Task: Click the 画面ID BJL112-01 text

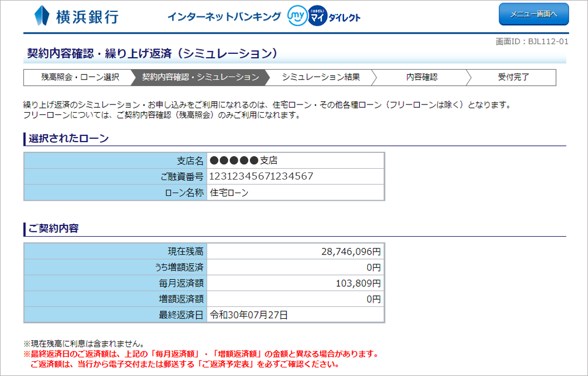Action: [531, 42]
